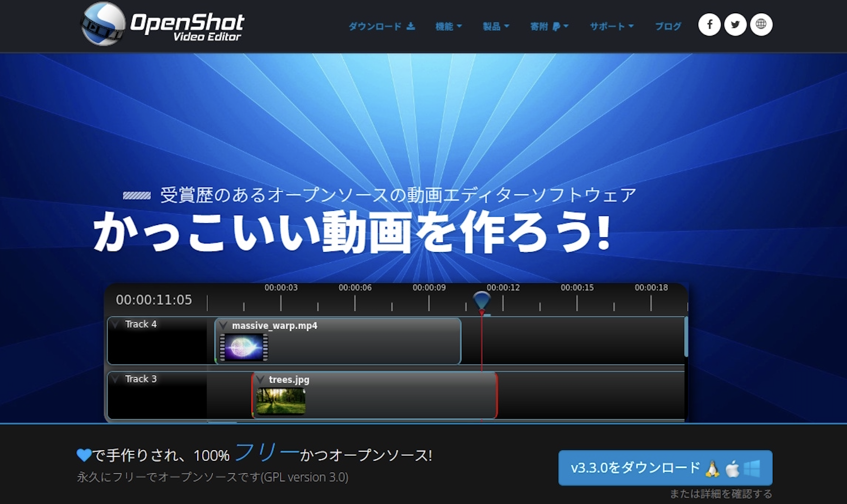Select the Windows icon on the download button

tap(752, 468)
